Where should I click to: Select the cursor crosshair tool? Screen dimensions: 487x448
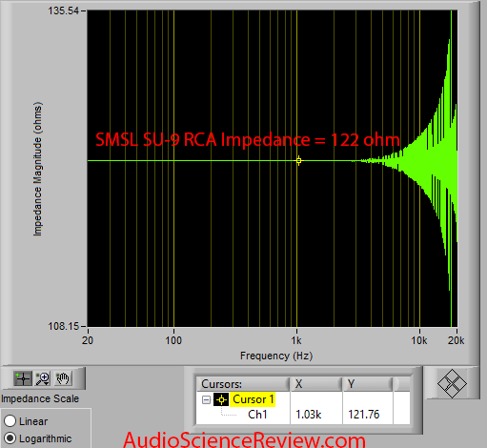click(x=23, y=378)
